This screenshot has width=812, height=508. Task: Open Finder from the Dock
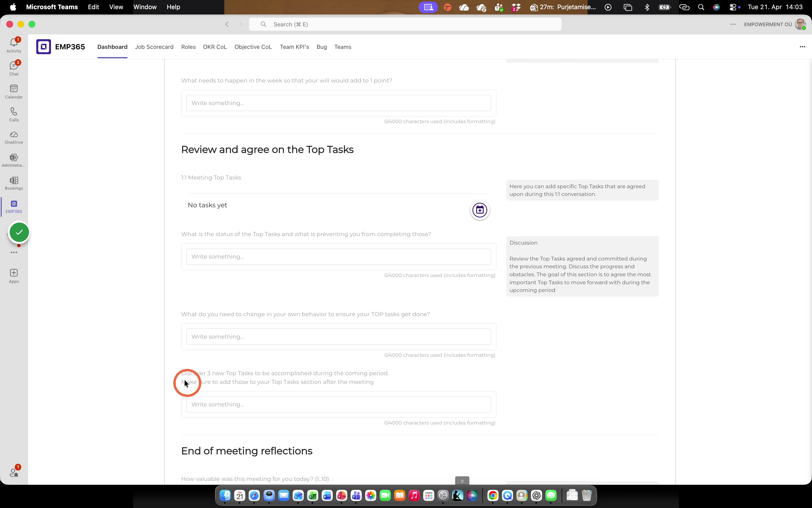point(225,495)
